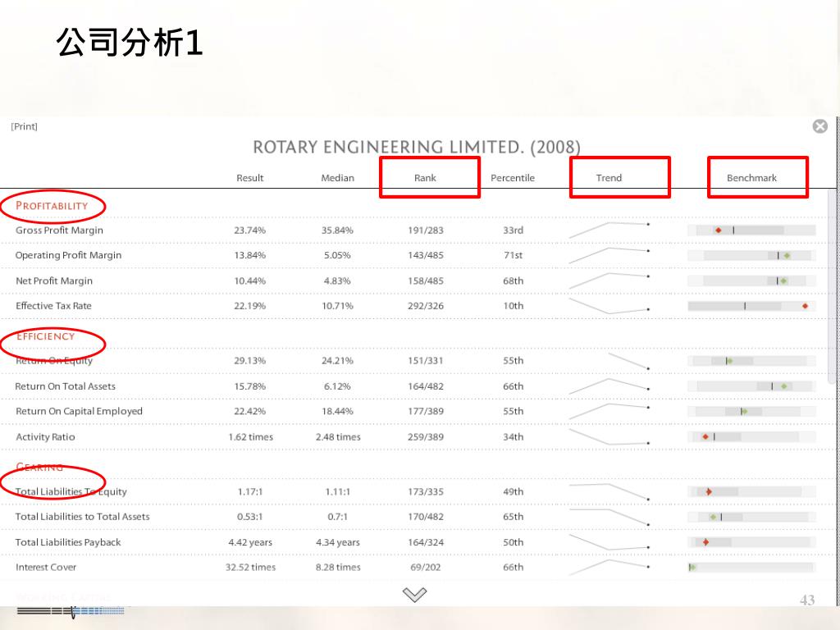Select the Net Profit Margin row label
Viewport: 840px width, 630px height.
click(54, 281)
